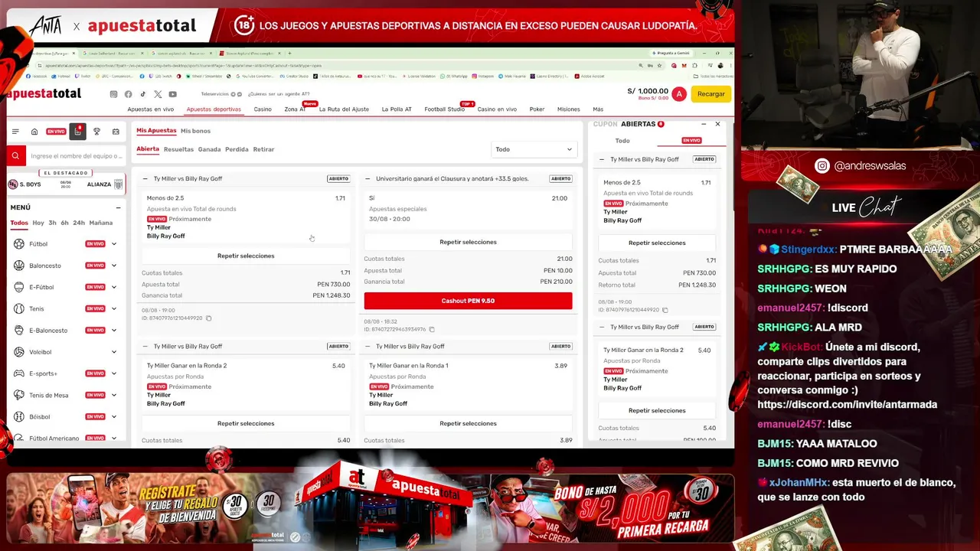Click the team name search field
Image resolution: width=980 pixels, height=551 pixels.
76,156
